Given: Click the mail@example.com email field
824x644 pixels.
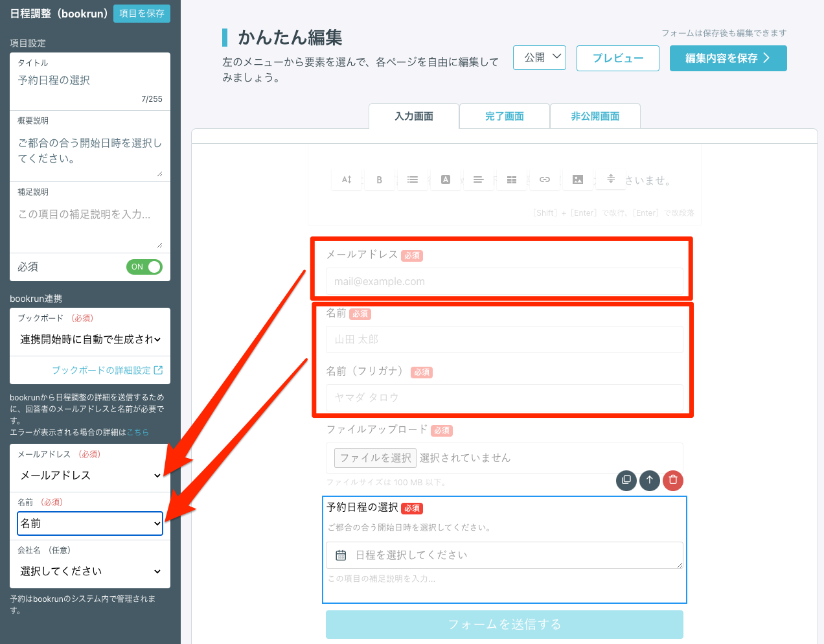Looking at the screenshot, I should [505, 281].
